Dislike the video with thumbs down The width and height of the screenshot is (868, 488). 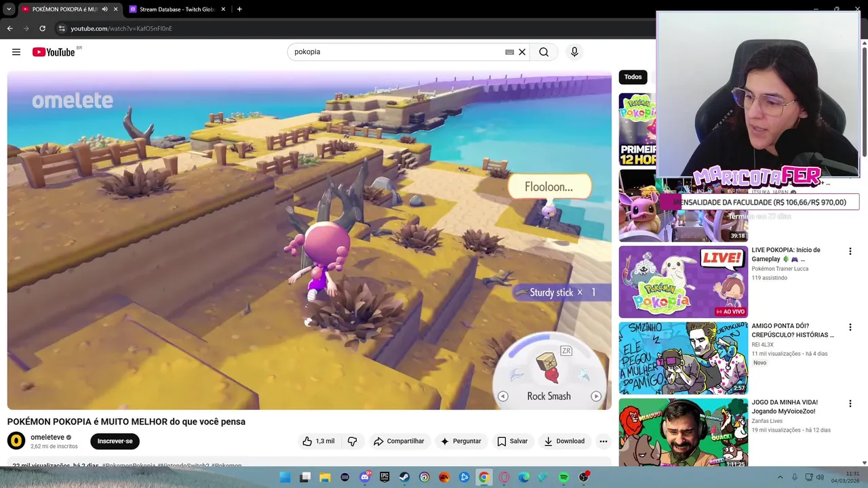click(352, 441)
